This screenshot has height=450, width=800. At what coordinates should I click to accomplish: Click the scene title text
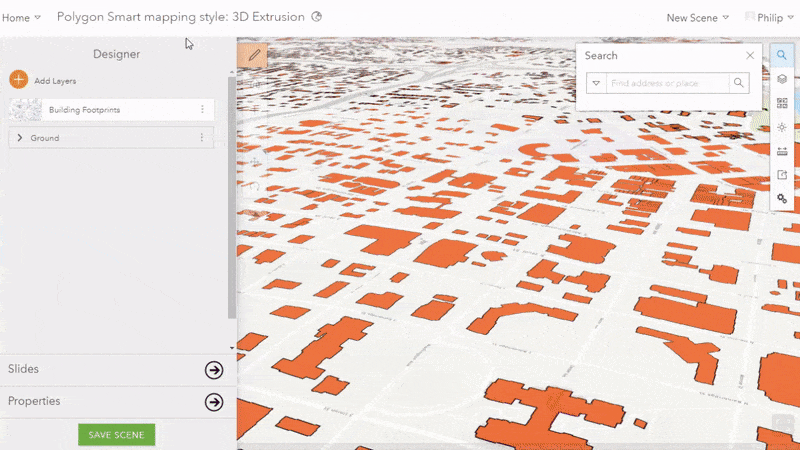pyautogui.click(x=181, y=17)
